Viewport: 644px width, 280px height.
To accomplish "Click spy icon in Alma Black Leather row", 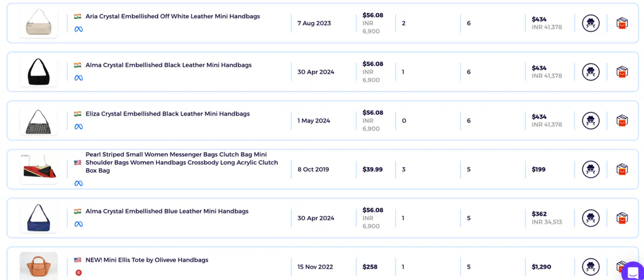I will 591,72.
